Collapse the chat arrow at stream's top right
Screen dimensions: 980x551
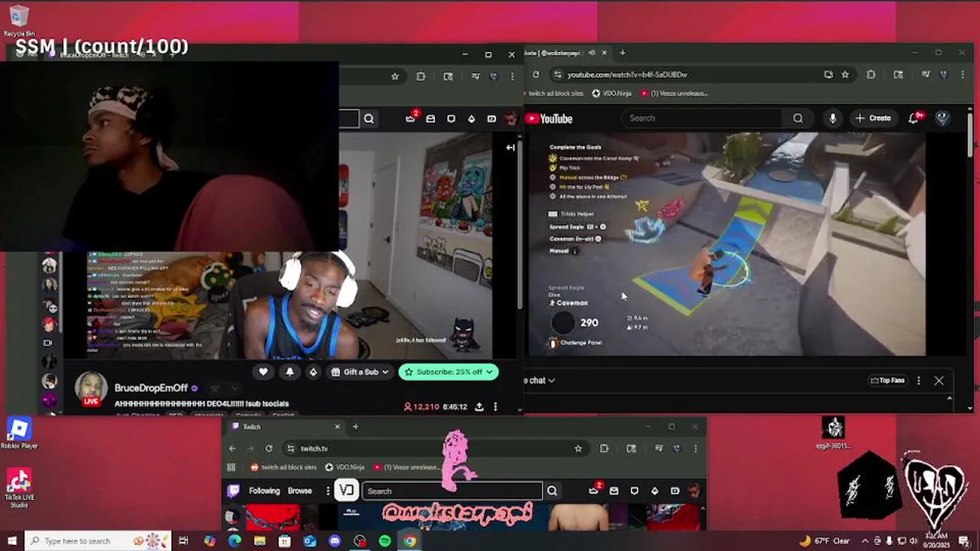[x=511, y=148]
